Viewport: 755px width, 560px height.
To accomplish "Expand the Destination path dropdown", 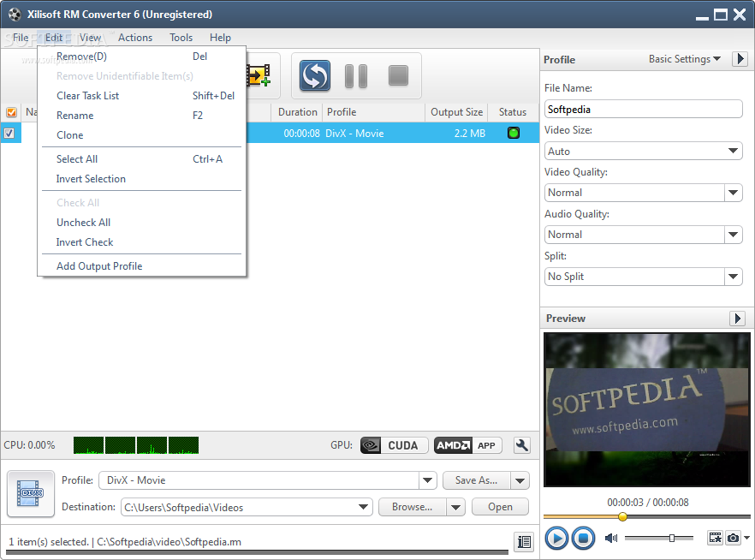I will point(364,507).
